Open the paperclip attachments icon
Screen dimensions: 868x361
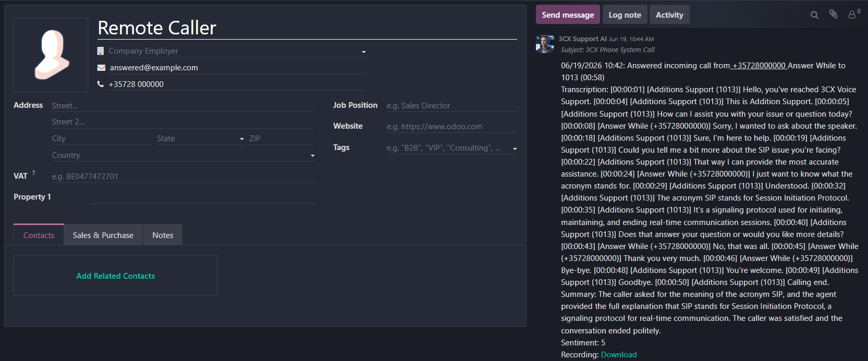pyautogui.click(x=834, y=15)
